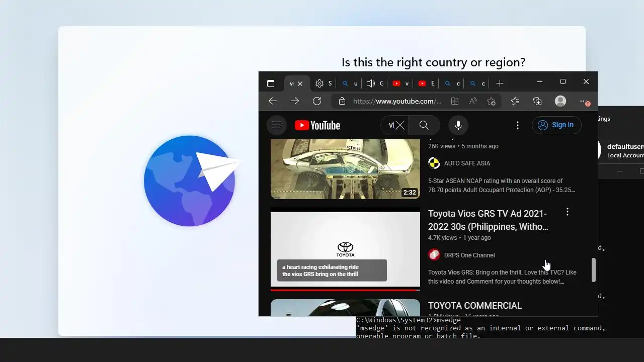
Task: Switch to the search tab labeled 'u'
Action: [349, 83]
